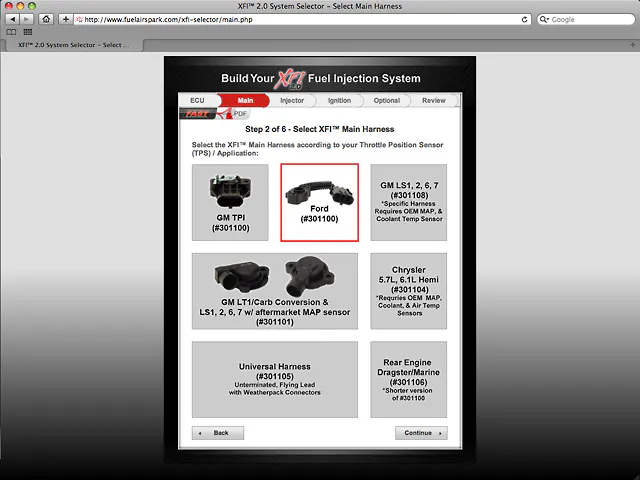Switch to the Injector step tab

(292, 100)
